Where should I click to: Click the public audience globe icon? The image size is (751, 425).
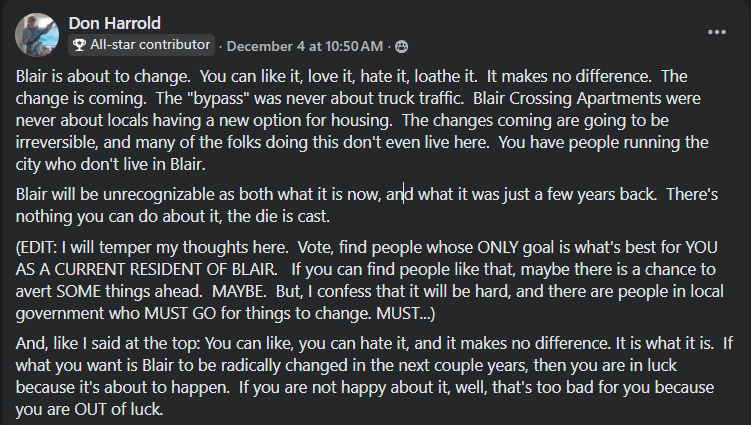tap(402, 46)
